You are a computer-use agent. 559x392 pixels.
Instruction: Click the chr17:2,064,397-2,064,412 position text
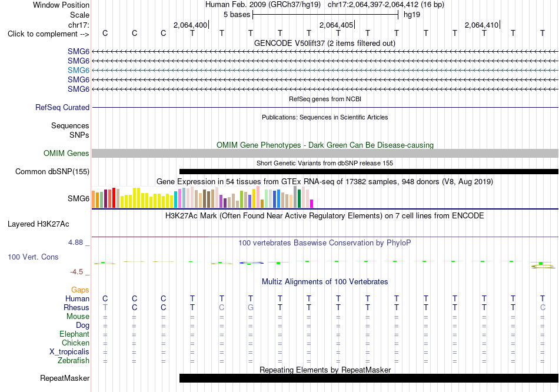386,5
